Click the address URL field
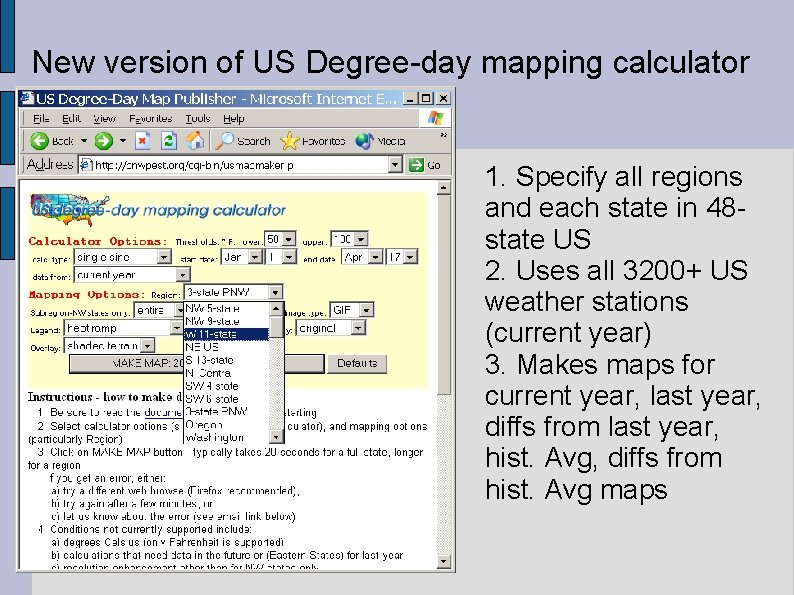Screen dimensions: 794x595 [x=235, y=165]
